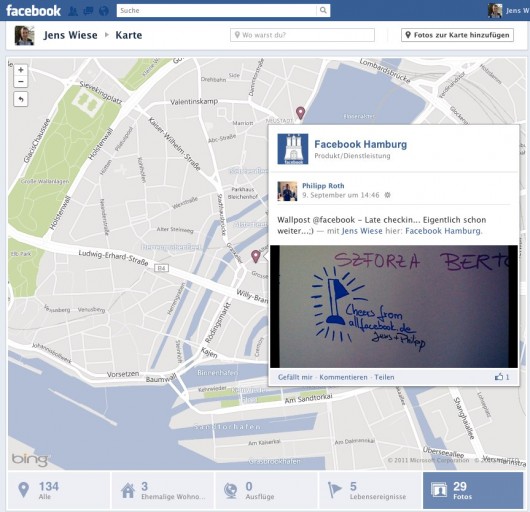Focus the Suche search field

217,10
